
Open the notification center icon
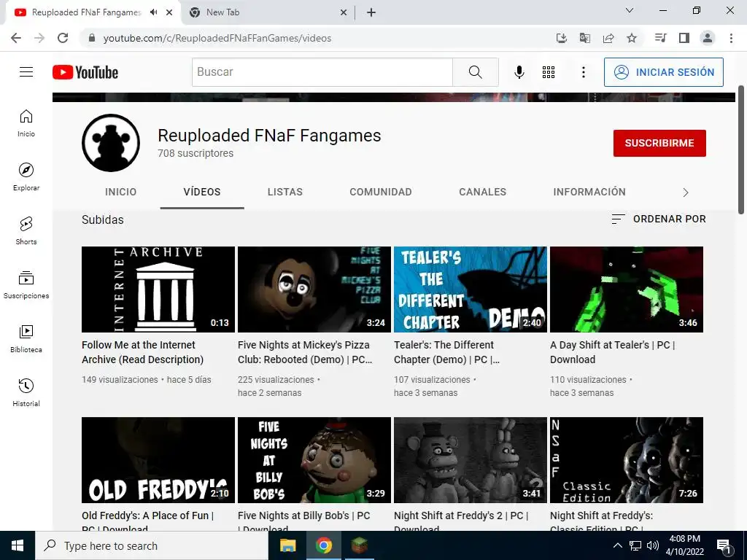(724, 547)
